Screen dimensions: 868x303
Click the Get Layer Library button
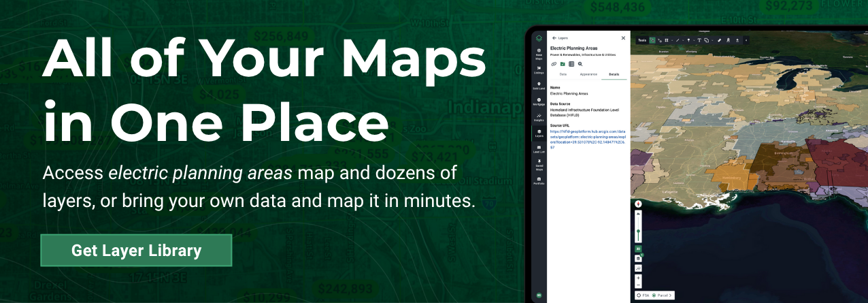coord(136,251)
